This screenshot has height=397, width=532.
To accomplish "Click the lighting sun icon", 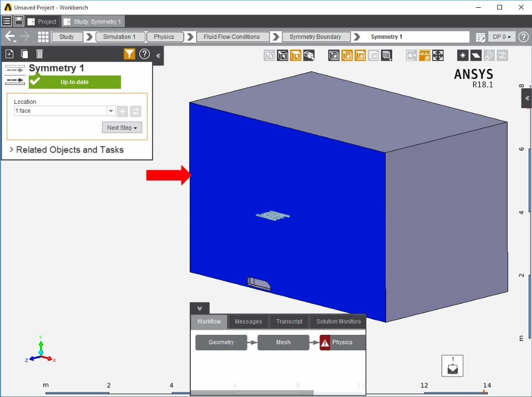I will coord(463,56).
